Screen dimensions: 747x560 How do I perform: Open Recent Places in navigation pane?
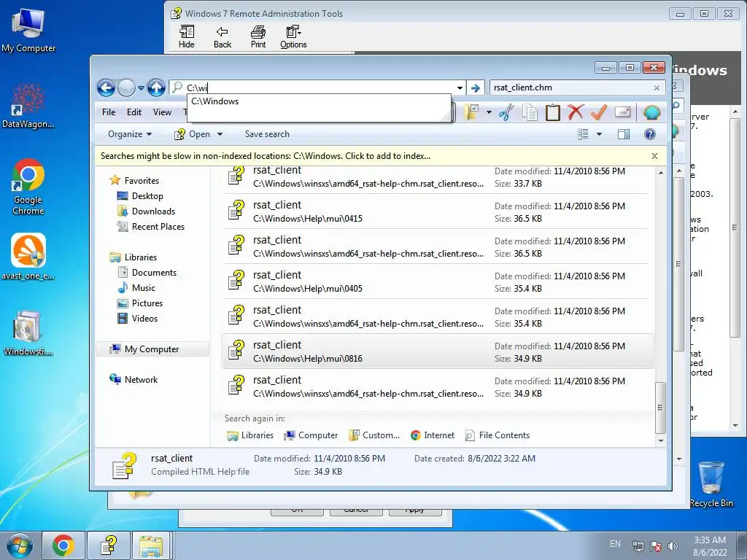(158, 227)
